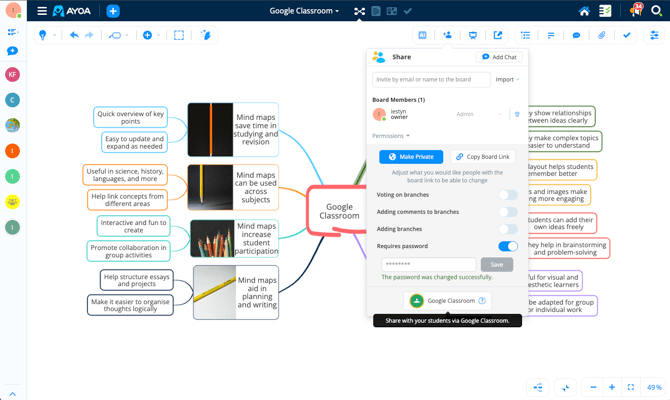The height and width of the screenshot is (400, 670).
Task: Open the search magnifier in top bar
Action: click(x=657, y=11)
